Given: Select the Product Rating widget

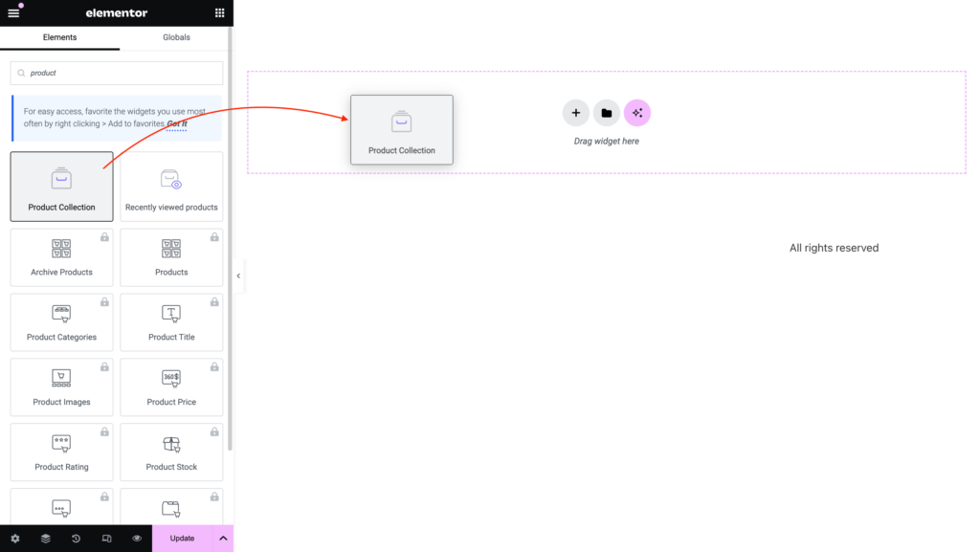Looking at the screenshot, I should coord(61,452).
